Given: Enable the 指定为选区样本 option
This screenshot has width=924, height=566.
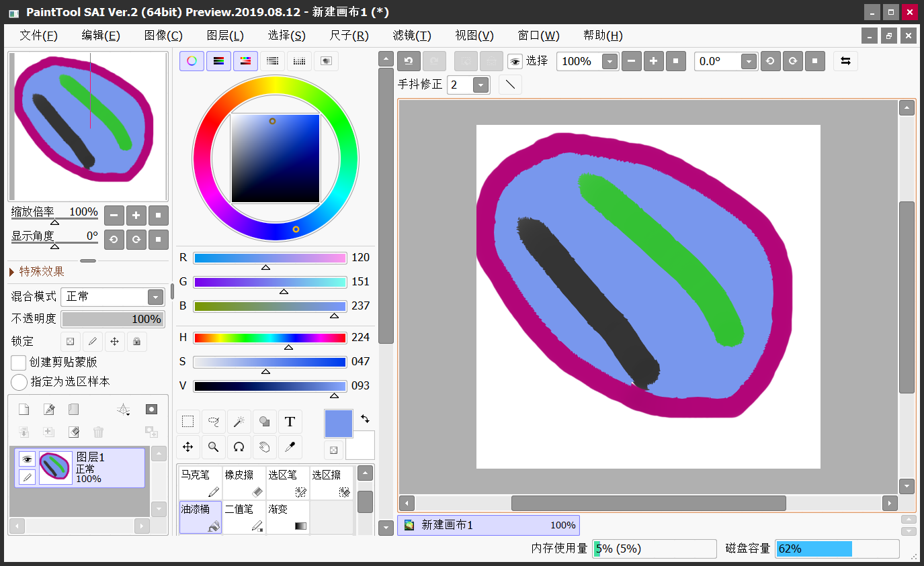Looking at the screenshot, I should pos(19,382).
